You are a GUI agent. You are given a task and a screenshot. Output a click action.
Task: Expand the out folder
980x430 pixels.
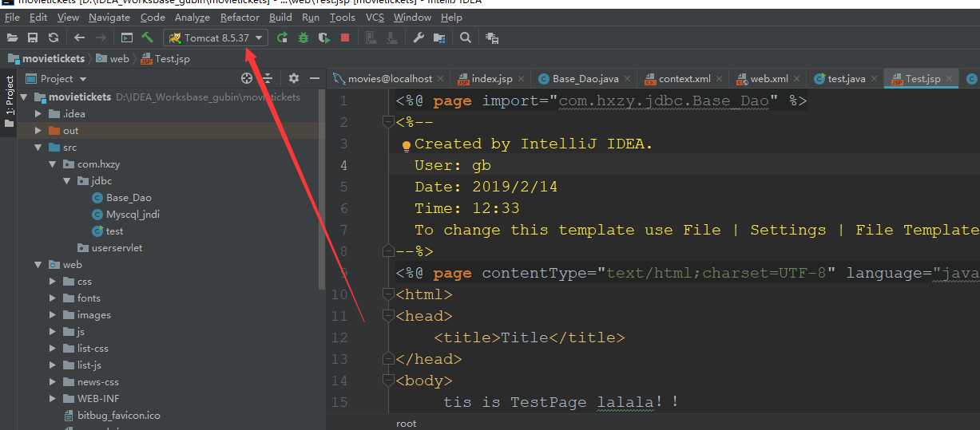[38, 131]
